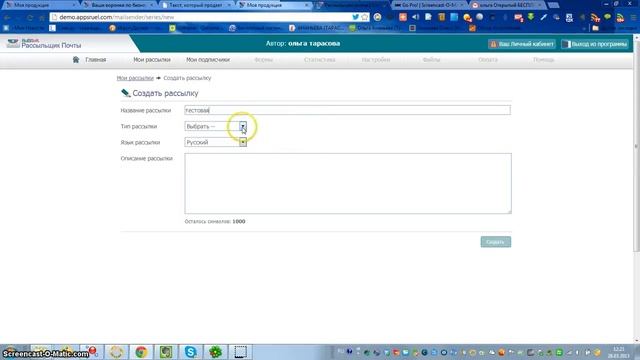Screen dimensions: 640x360
Task: Open Ваш личный кабинет button
Action: pos(522,44)
